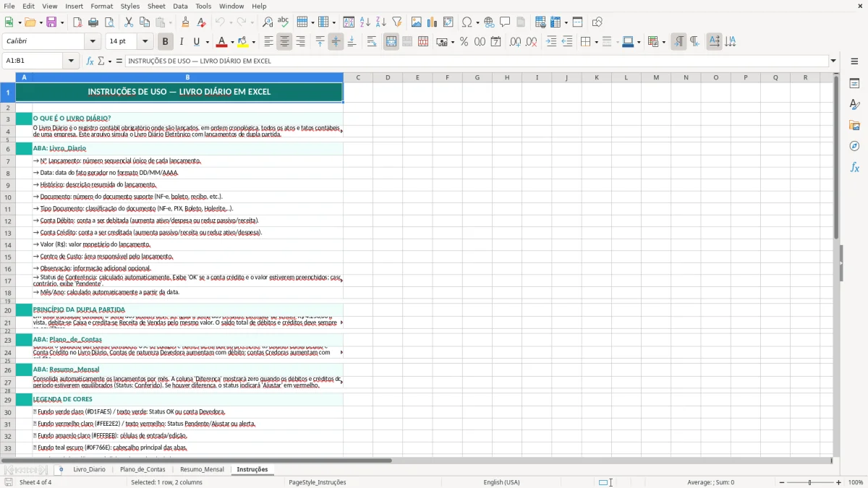Open sidebar Properties panel icon

tap(854, 84)
